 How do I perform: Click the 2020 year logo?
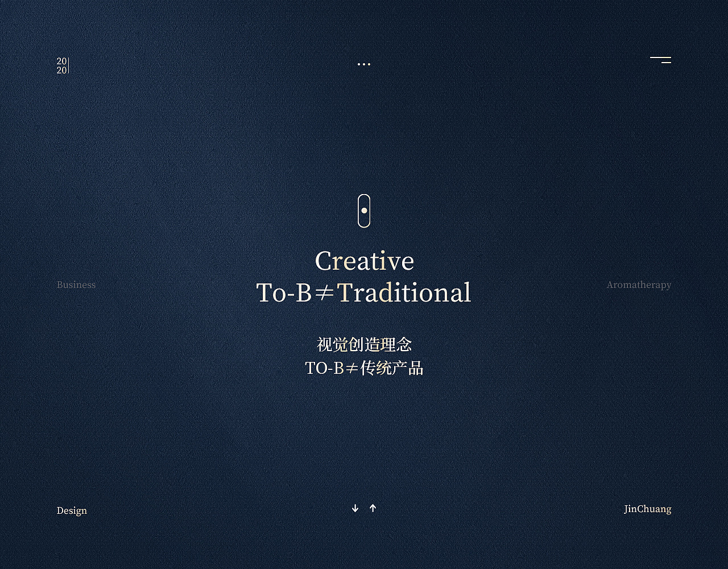pyautogui.click(x=63, y=65)
